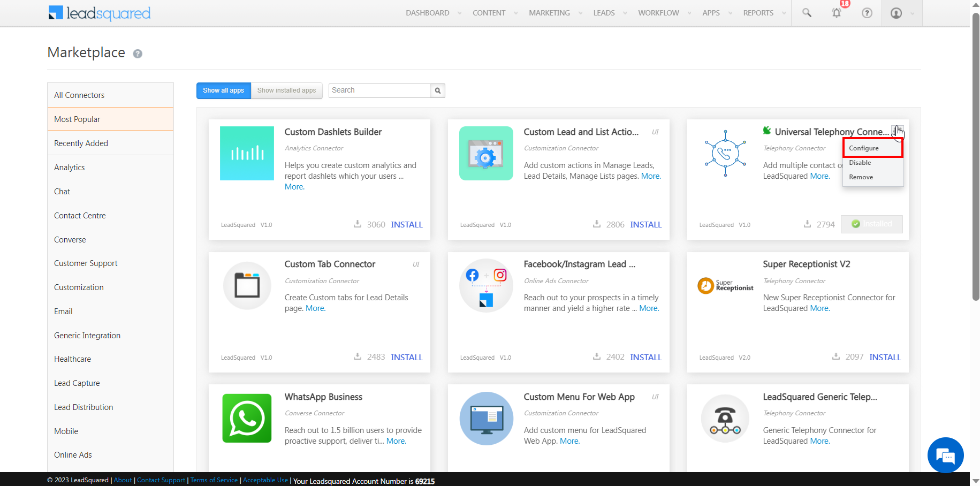
Task: Open the Contact Centre category
Action: coord(110,216)
